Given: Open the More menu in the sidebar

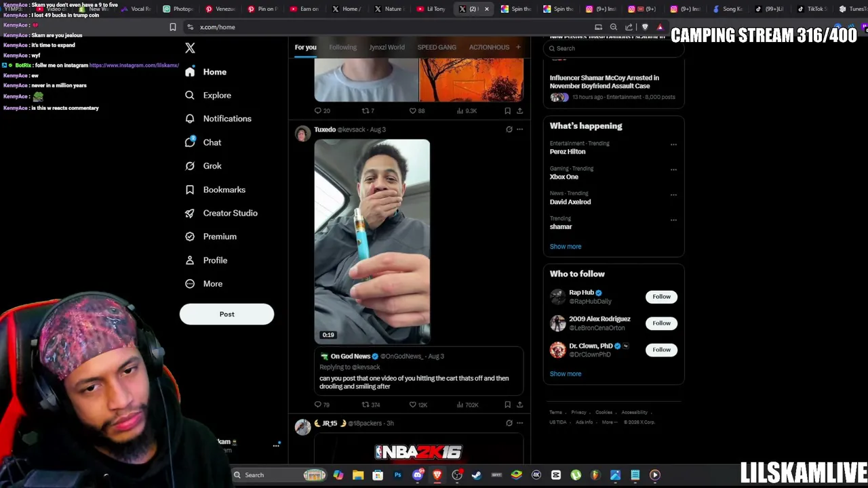Looking at the screenshot, I should click(204, 284).
